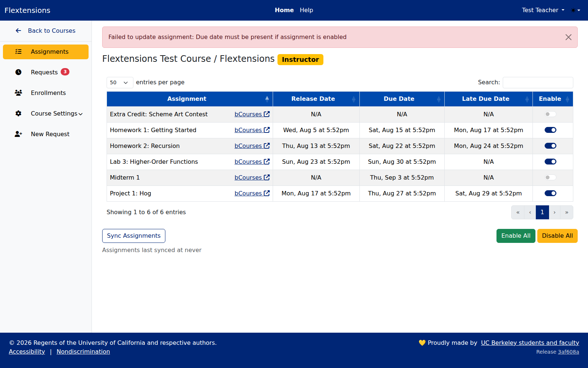Open the Release 3af608a link
Screen dimensions: 588x368
point(569,352)
